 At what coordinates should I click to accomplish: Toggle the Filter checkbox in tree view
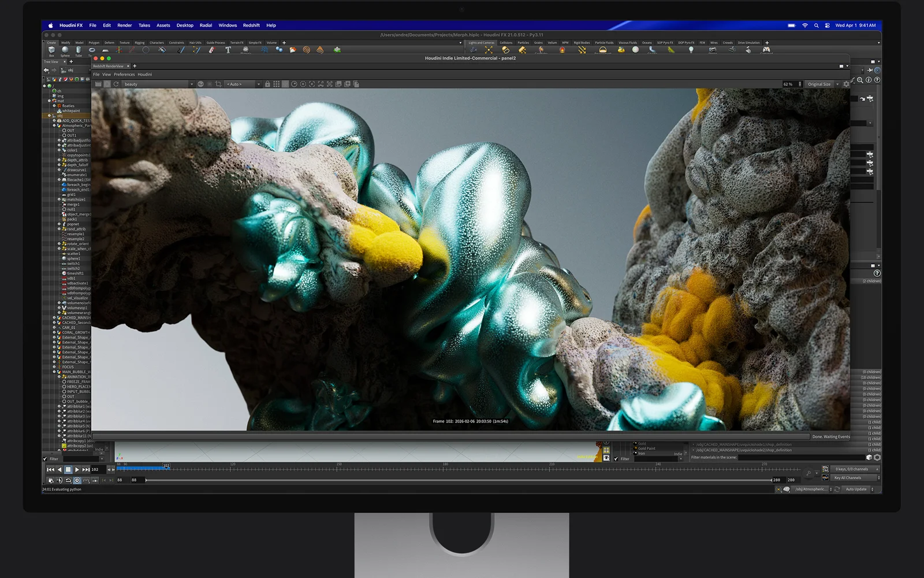click(46, 459)
